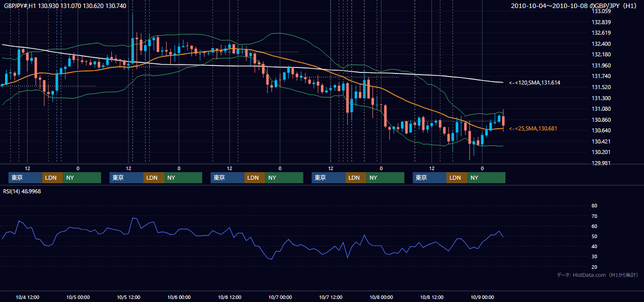The image size is (644, 302).
Task: Click the 10/6 12:00 time axis label
Action: (x=230, y=297)
